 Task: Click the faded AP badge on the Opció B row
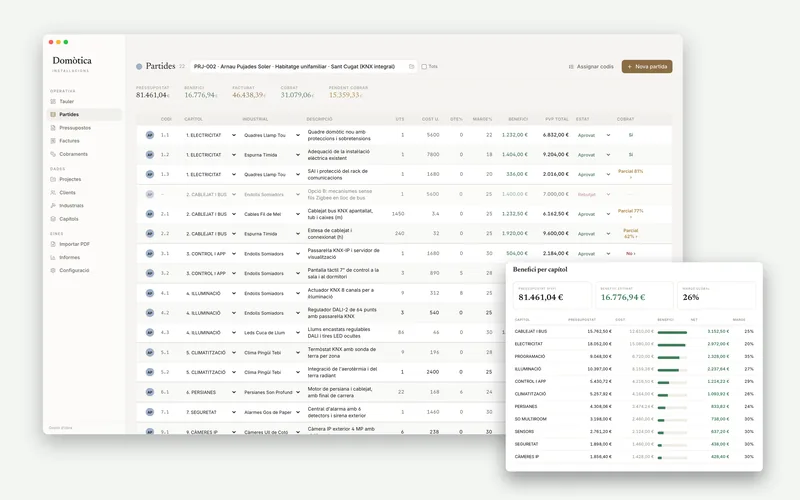[x=149, y=194]
